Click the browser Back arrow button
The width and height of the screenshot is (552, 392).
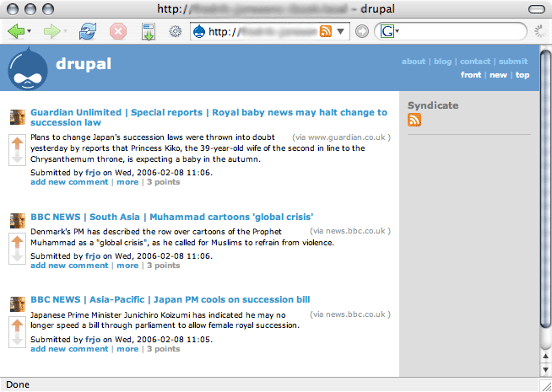[17, 32]
